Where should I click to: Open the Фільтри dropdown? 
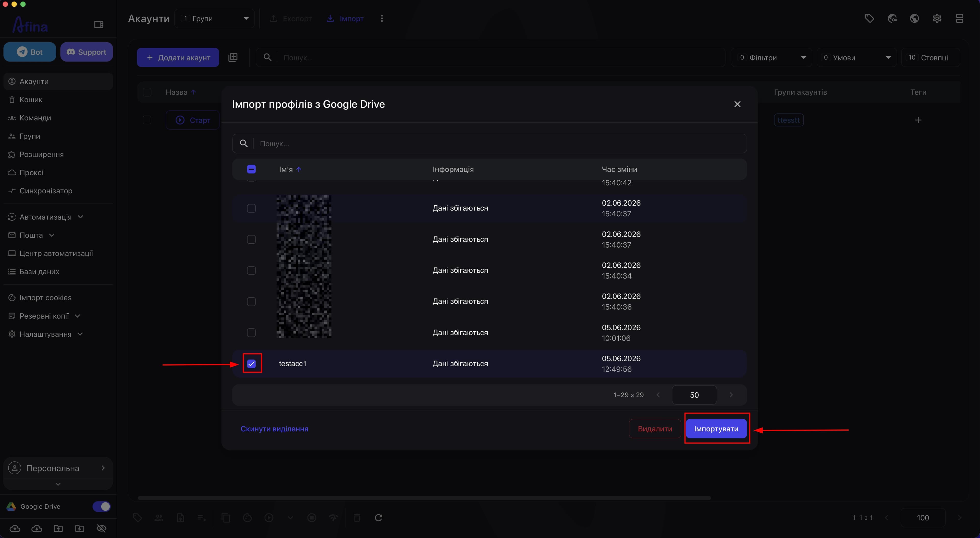(x=771, y=57)
